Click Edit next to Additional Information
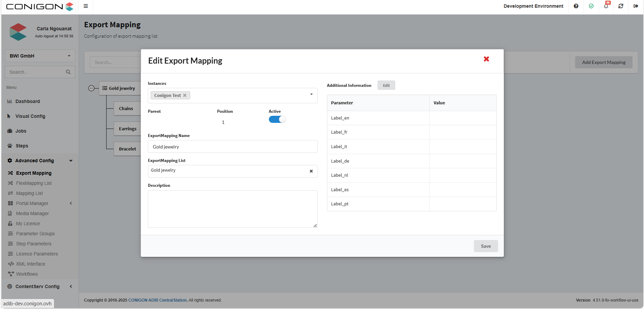 (386, 85)
